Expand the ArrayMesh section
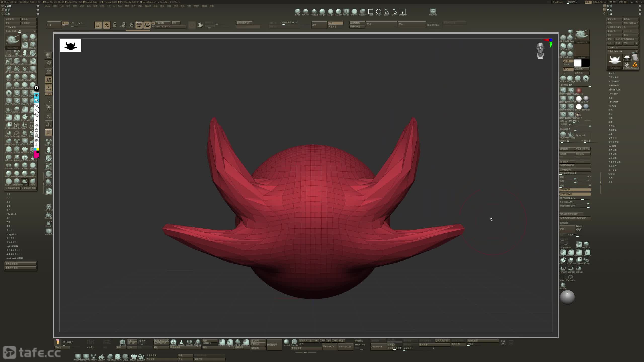The width and height of the screenshot is (644, 362). click(613, 81)
